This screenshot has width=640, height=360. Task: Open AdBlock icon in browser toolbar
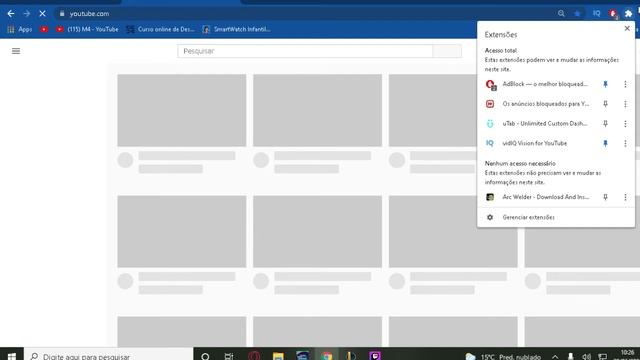click(613, 14)
